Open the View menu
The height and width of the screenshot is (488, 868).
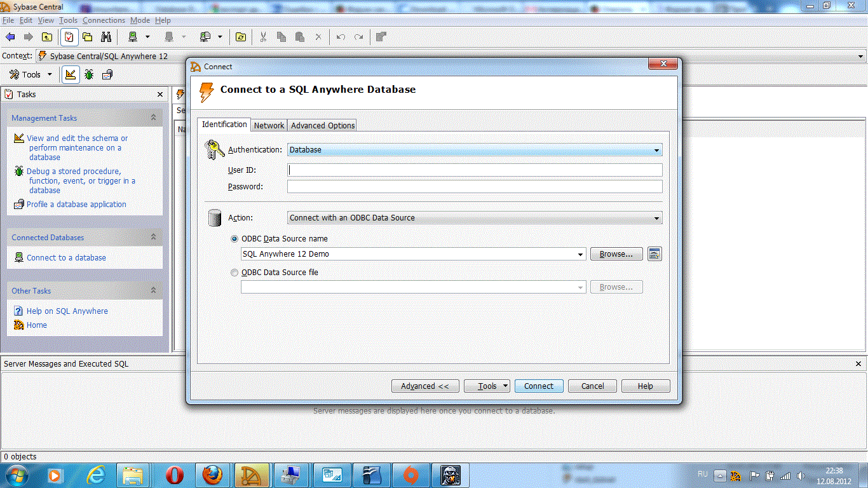tap(46, 20)
